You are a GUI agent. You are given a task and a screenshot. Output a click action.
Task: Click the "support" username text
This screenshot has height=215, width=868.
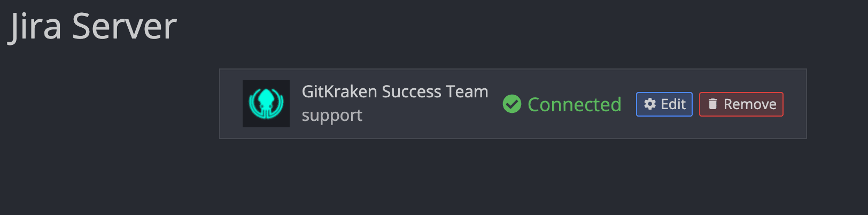[331, 116]
